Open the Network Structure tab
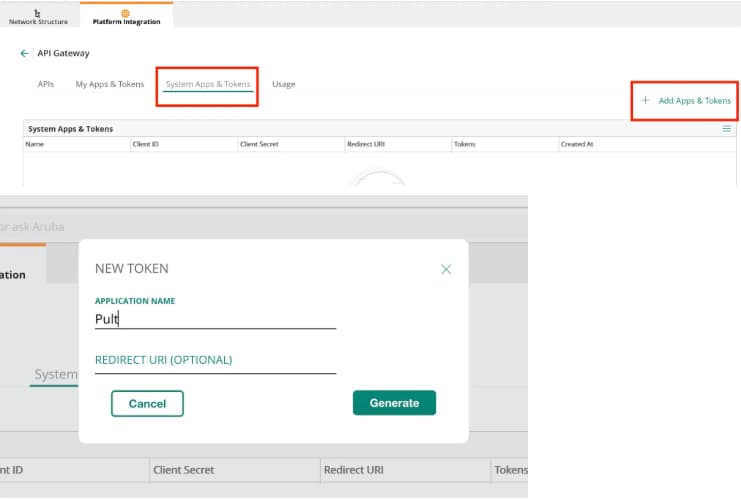 pos(38,17)
